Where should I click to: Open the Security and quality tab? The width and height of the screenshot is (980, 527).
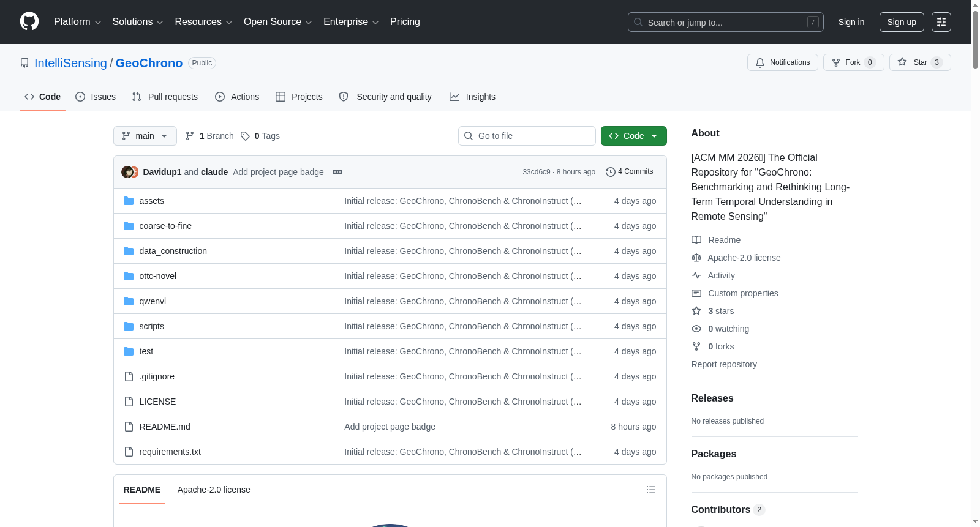pyautogui.click(x=385, y=97)
